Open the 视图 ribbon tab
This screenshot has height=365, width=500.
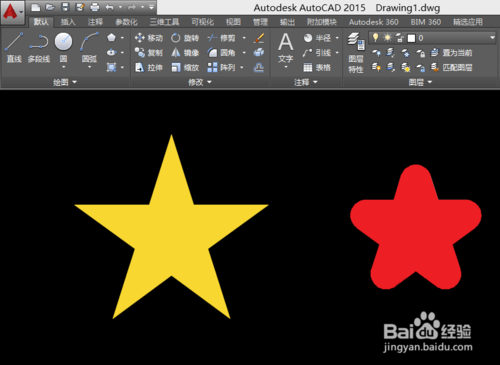[x=233, y=22]
